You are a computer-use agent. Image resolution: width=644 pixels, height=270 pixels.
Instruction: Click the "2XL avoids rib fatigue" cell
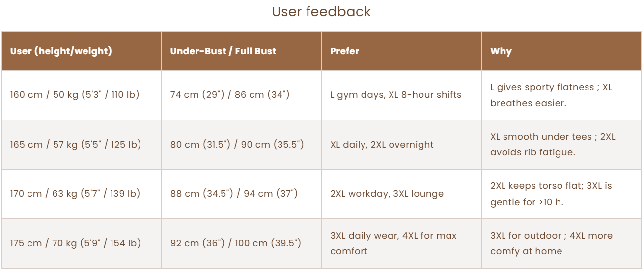(x=552, y=145)
